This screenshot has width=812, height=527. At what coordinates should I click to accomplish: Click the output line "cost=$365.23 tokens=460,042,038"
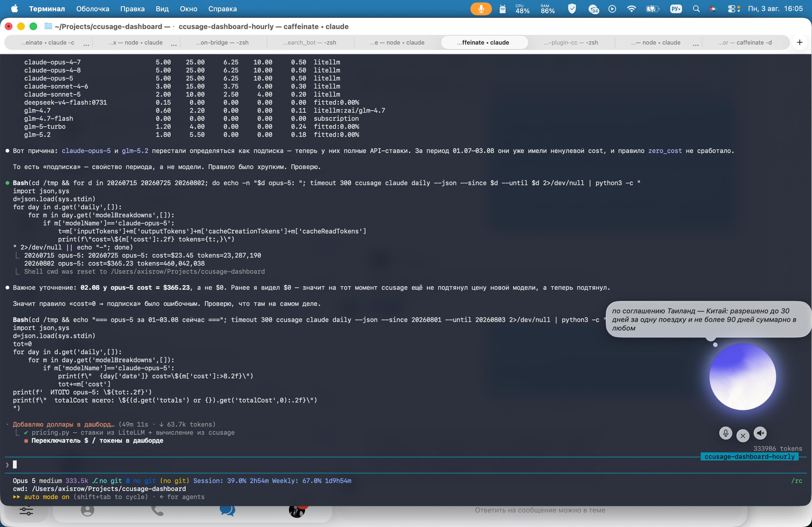click(x=146, y=264)
